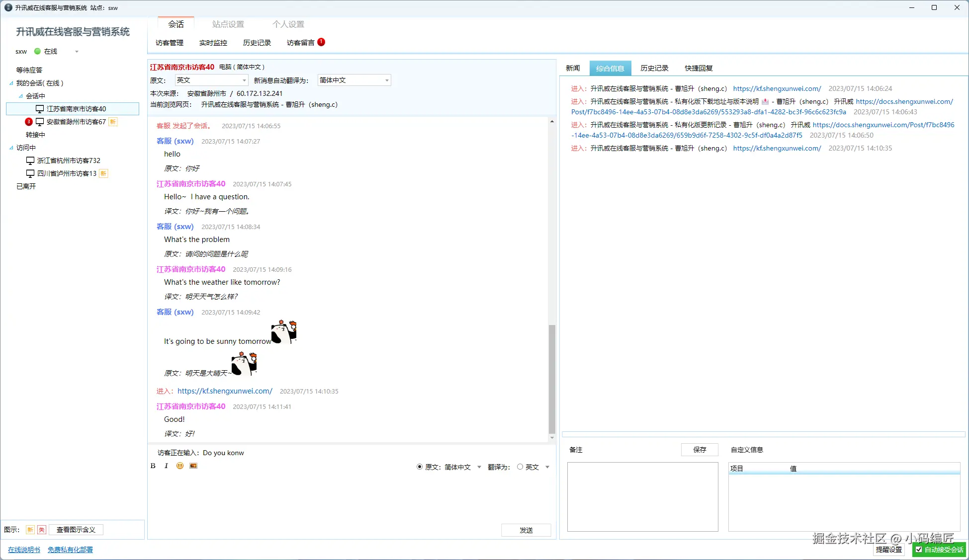Click monitor icon of Hangzhou visitor 732
This screenshot has width=969, height=560.
[30, 160]
